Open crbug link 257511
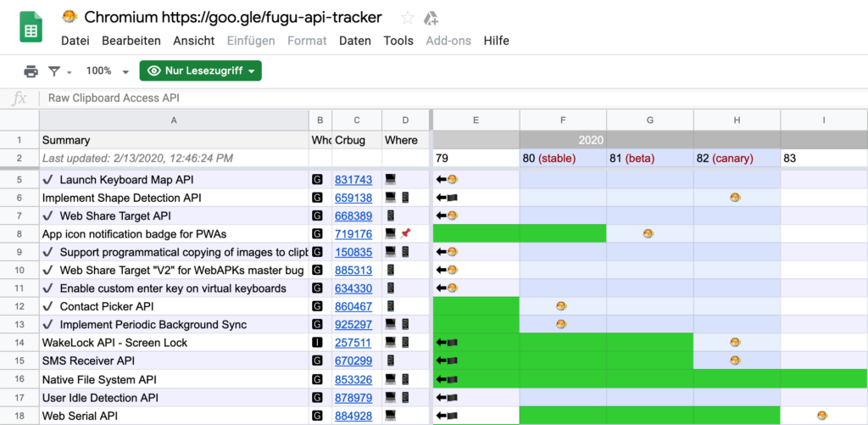Image resolution: width=868 pixels, height=425 pixels. (353, 343)
